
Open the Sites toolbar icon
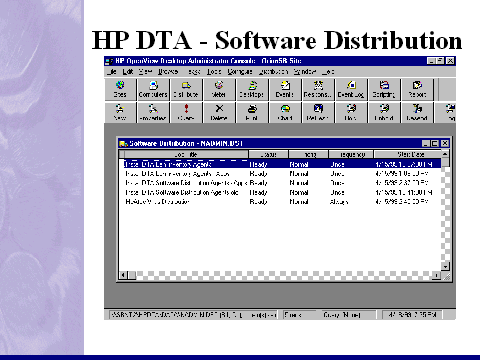coord(120,89)
